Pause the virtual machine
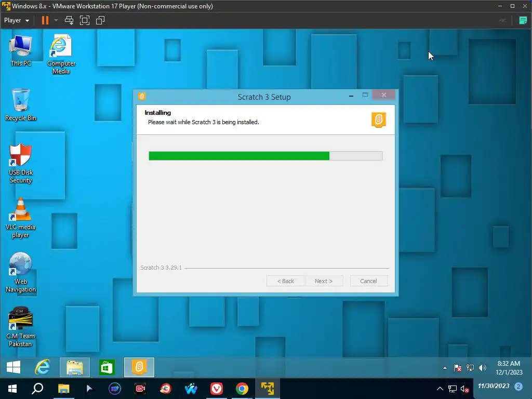532x399 pixels. coord(45,20)
